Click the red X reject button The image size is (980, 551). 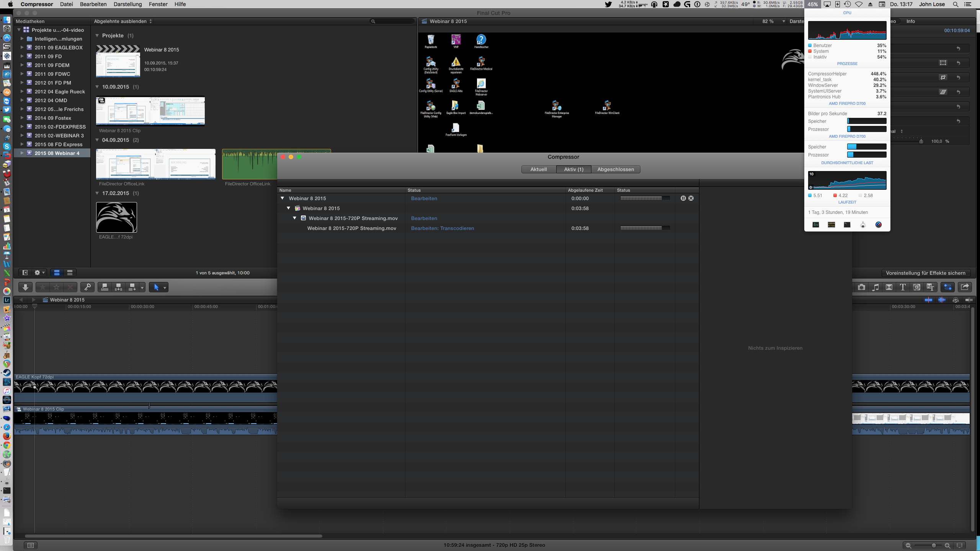(70, 287)
